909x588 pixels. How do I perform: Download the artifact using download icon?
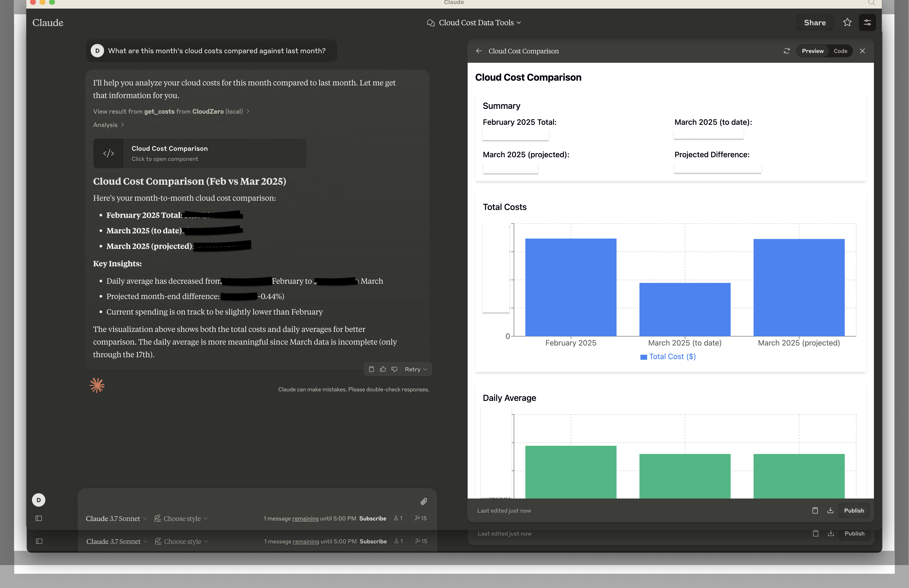tap(830, 510)
